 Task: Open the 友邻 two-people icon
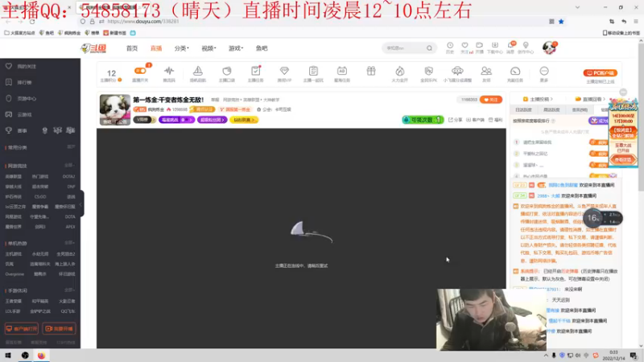[486, 71]
